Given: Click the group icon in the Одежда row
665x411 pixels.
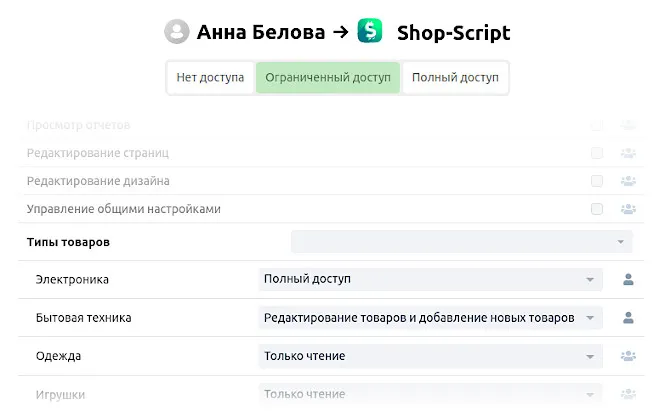Looking at the screenshot, I should click(x=628, y=356).
